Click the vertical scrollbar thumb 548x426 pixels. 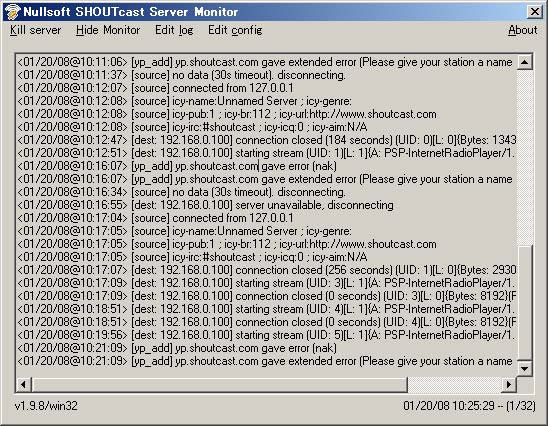click(525, 302)
